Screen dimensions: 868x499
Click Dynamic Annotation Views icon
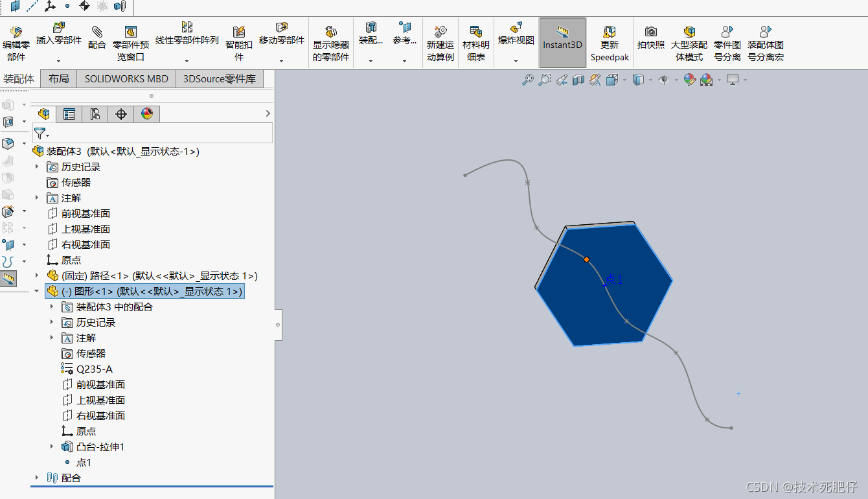[x=595, y=80]
